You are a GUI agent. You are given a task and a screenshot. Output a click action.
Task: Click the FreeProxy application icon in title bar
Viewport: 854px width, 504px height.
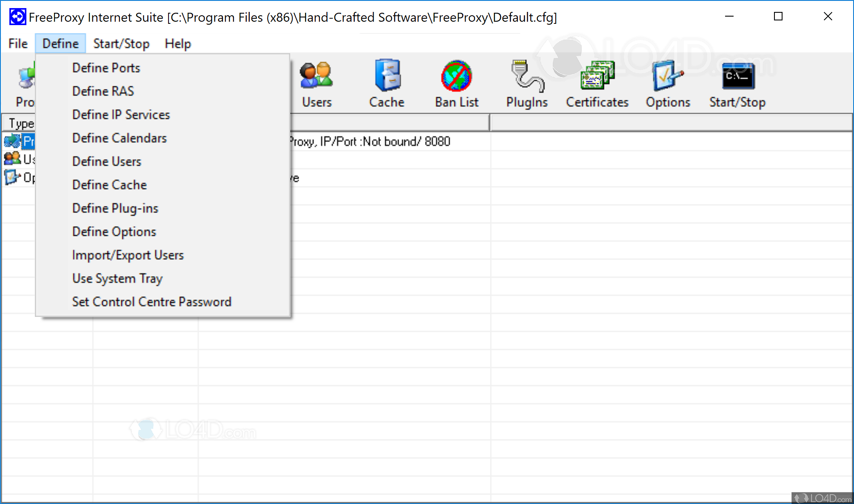coord(17,17)
